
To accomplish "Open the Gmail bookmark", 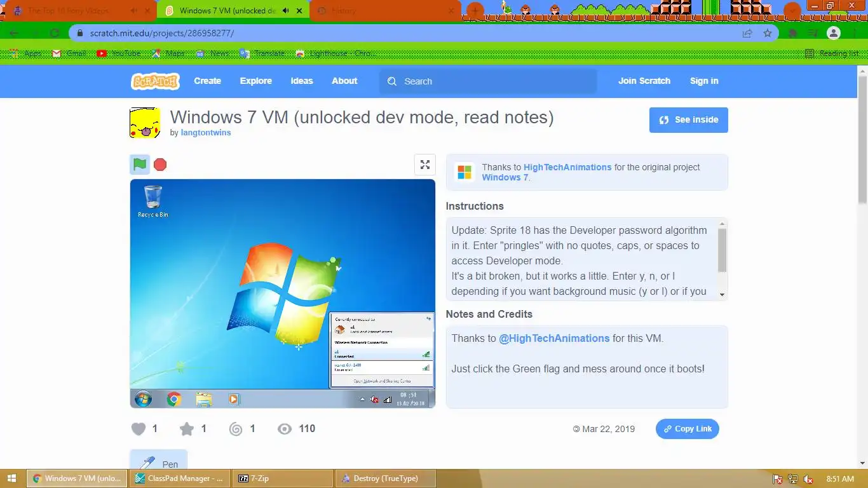I will pos(69,53).
